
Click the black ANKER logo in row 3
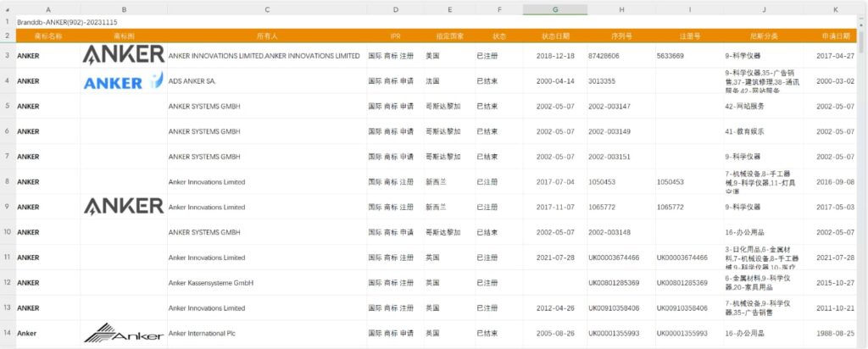pos(124,55)
